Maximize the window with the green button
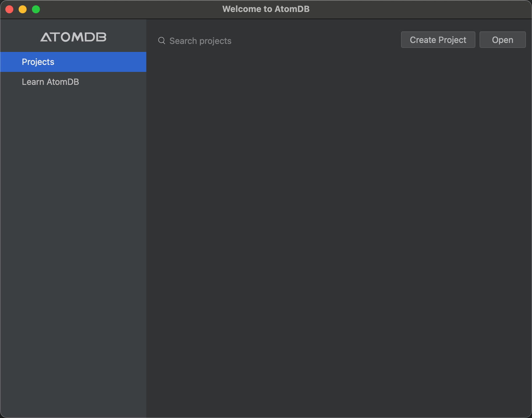The image size is (532, 418). coord(36,9)
